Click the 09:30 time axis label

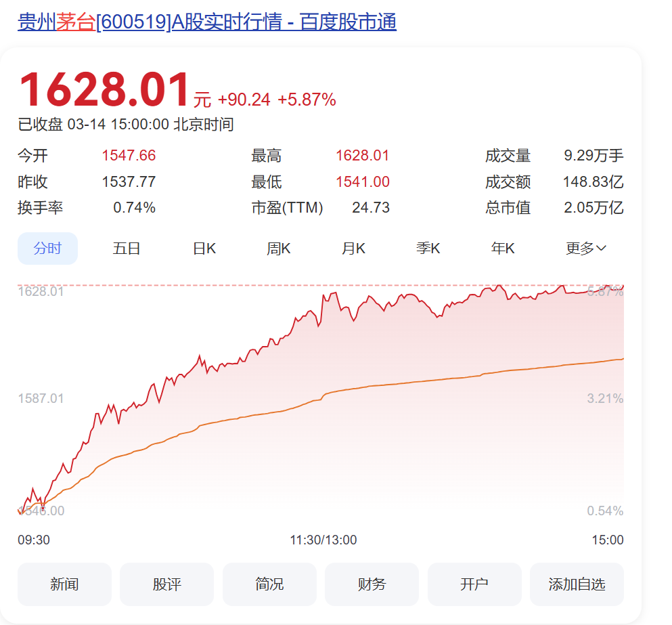(x=34, y=540)
